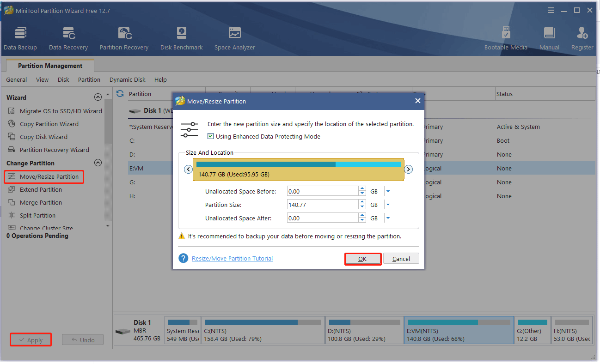Select E:VM(NTFS) block in disk map
Viewport: 600px width, 364px height.
[459, 330]
